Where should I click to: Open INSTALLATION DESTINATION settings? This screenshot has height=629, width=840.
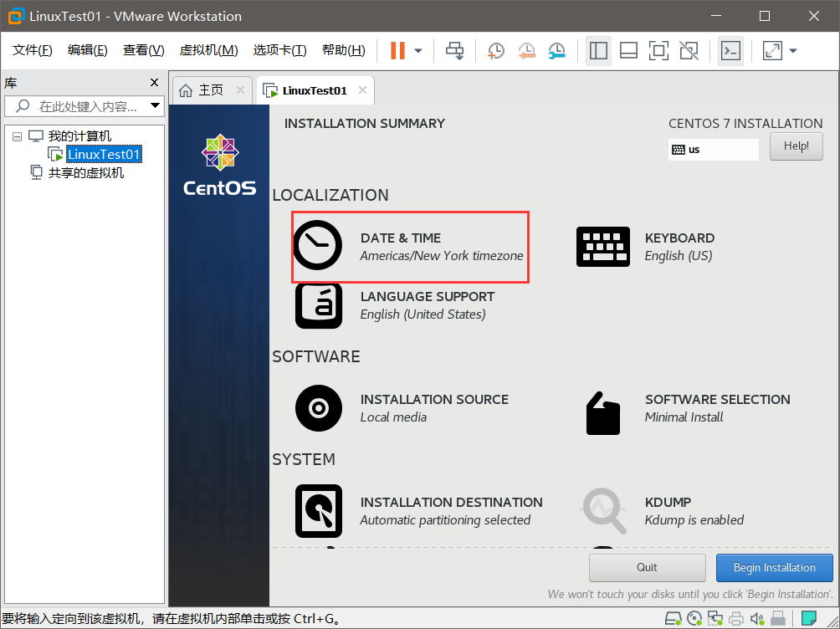419,511
